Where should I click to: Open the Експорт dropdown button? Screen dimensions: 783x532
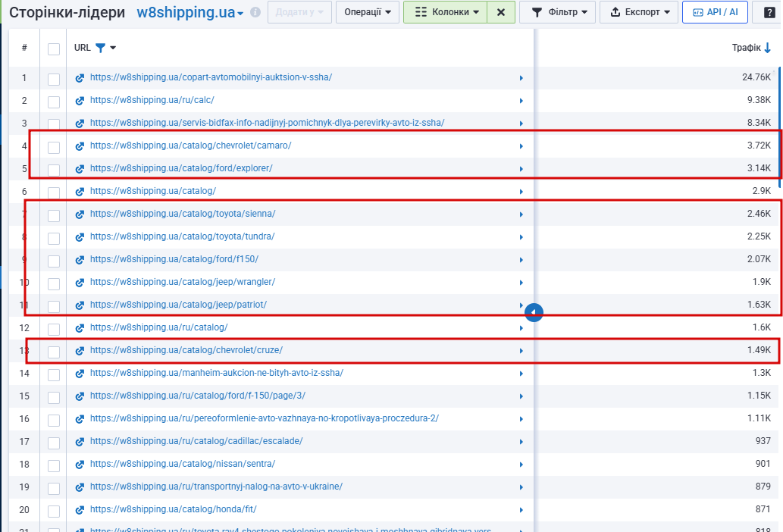tap(639, 12)
